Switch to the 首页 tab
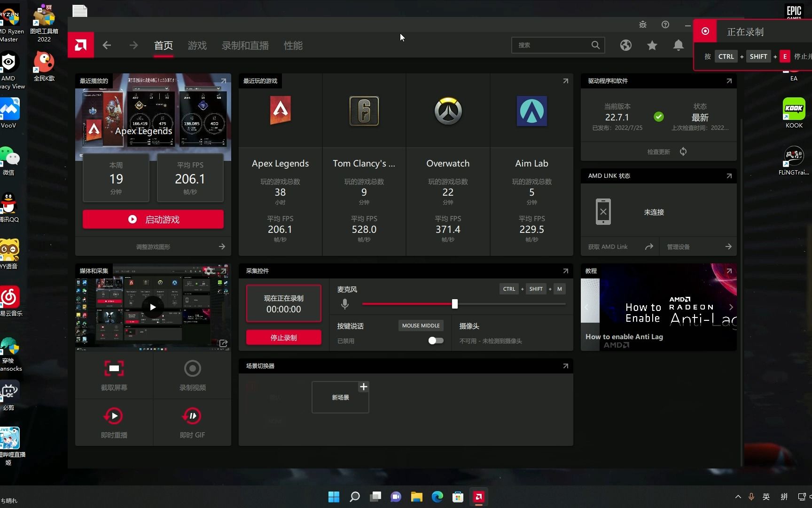The image size is (812, 508). [x=164, y=46]
